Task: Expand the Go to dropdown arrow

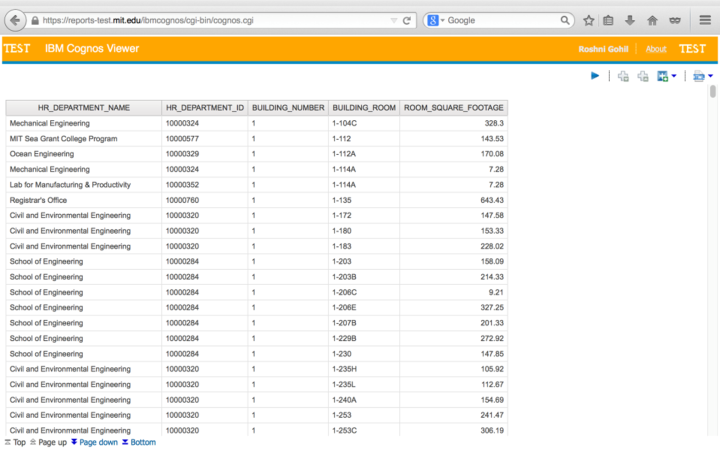Action: coord(674,76)
